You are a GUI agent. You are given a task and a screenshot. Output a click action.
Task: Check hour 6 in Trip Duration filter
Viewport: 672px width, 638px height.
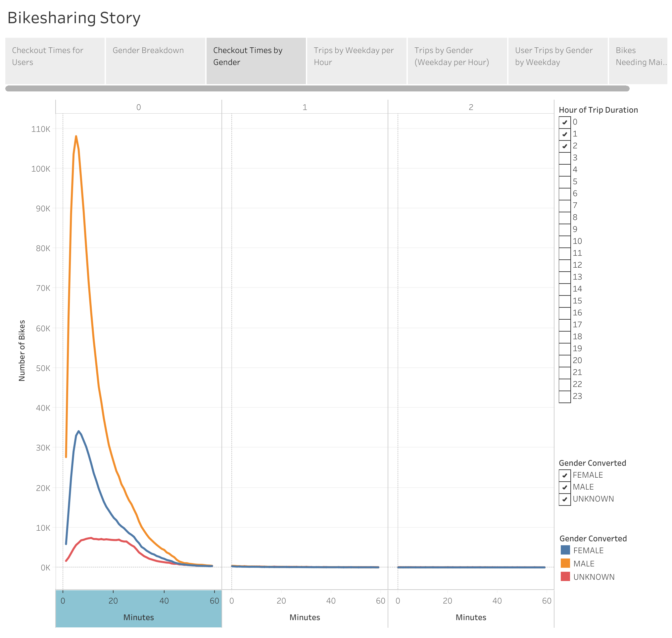[565, 193]
